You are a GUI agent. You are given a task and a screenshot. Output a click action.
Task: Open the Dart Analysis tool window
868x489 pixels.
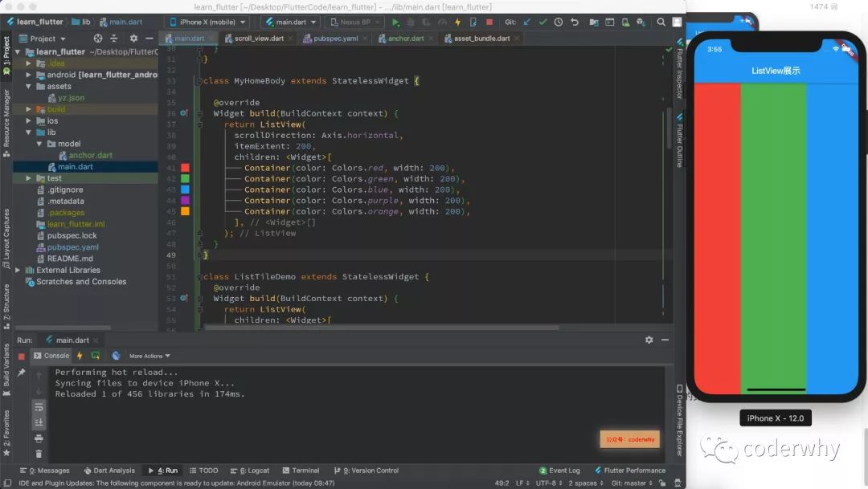pos(109,471)
